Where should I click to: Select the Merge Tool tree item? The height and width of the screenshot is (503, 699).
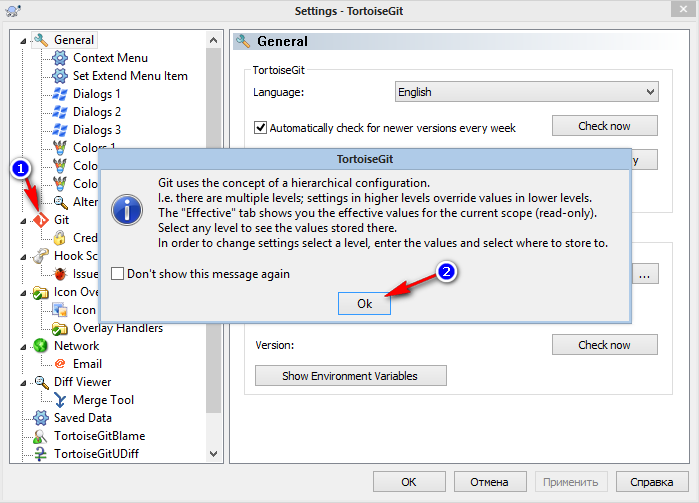click(x=103, y=400)
